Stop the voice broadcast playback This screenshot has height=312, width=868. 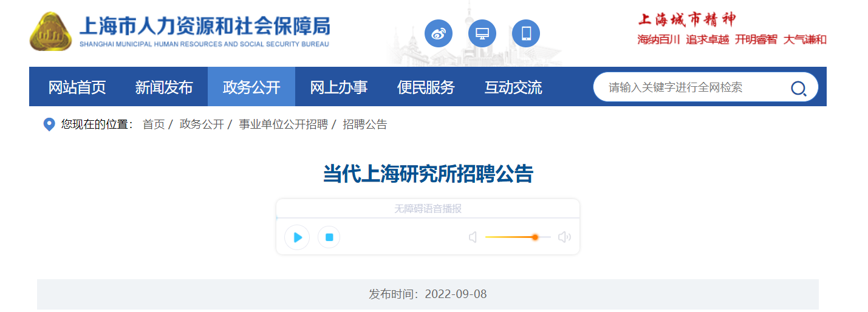click(x=329, y=237)
